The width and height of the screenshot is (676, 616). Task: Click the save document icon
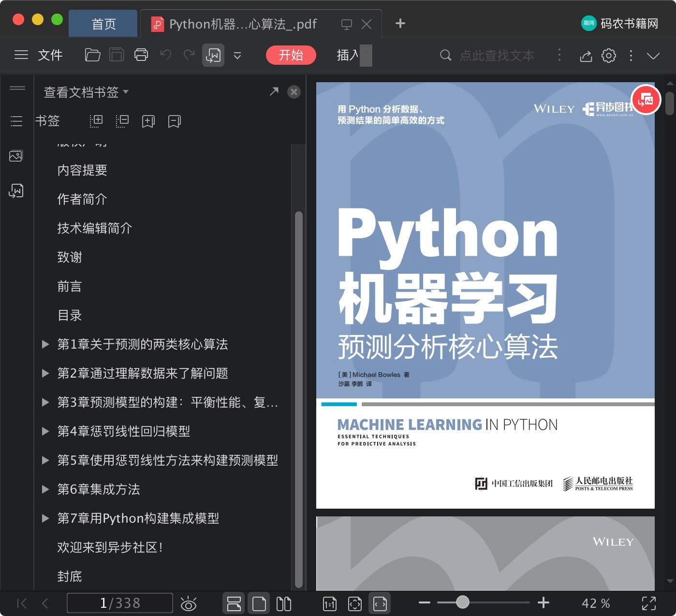(x=117, y=55)
